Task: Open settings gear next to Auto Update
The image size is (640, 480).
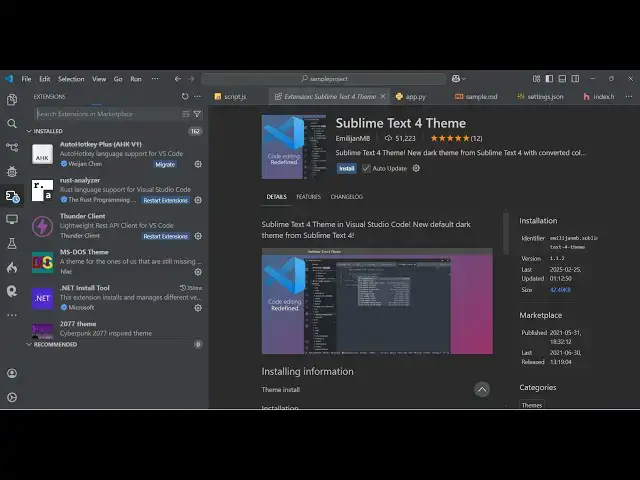Action: click(416, 168)
